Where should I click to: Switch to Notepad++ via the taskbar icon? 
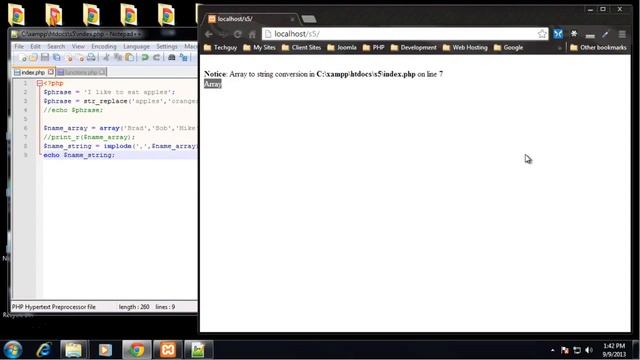(x=198, y=350)
